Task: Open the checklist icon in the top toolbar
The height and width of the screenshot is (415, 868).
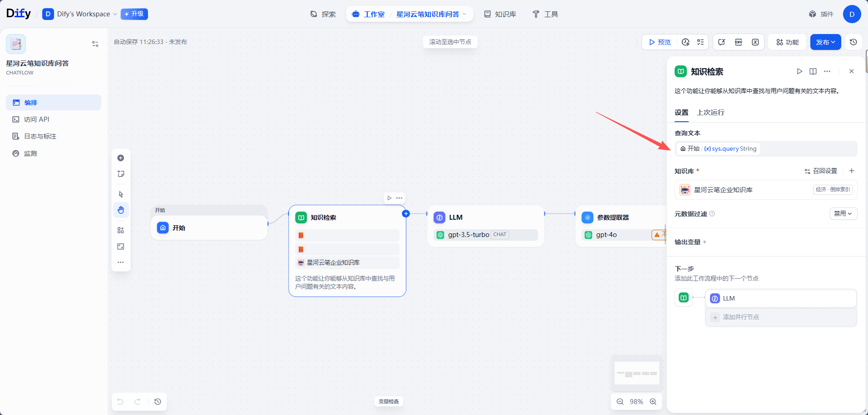Action: (x=700, y=42)
